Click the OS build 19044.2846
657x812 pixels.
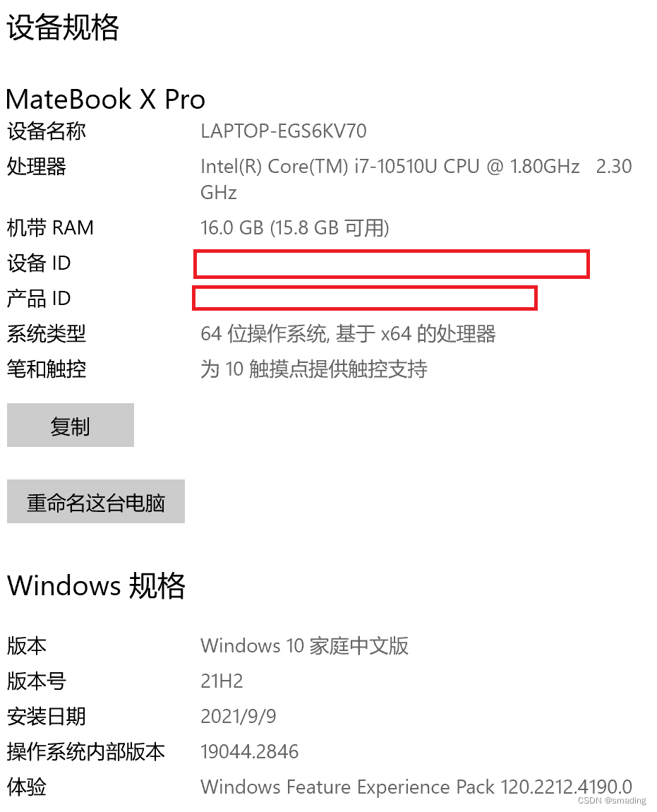pyautogui.click(x=250, y=752)
